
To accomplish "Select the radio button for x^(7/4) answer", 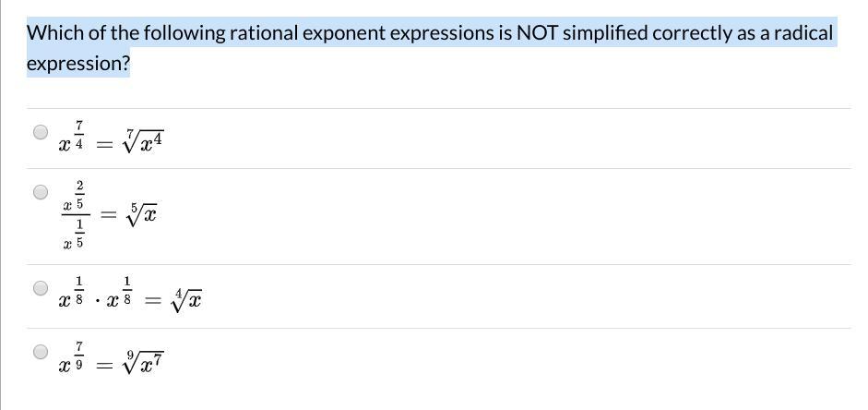I will tap(41, 132).
